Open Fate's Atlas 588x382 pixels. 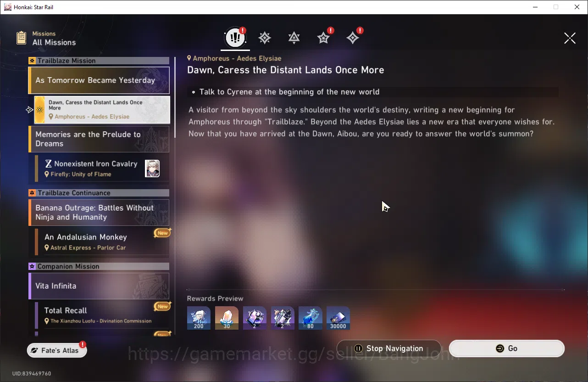pyautogui.click(x=57, y=350)
